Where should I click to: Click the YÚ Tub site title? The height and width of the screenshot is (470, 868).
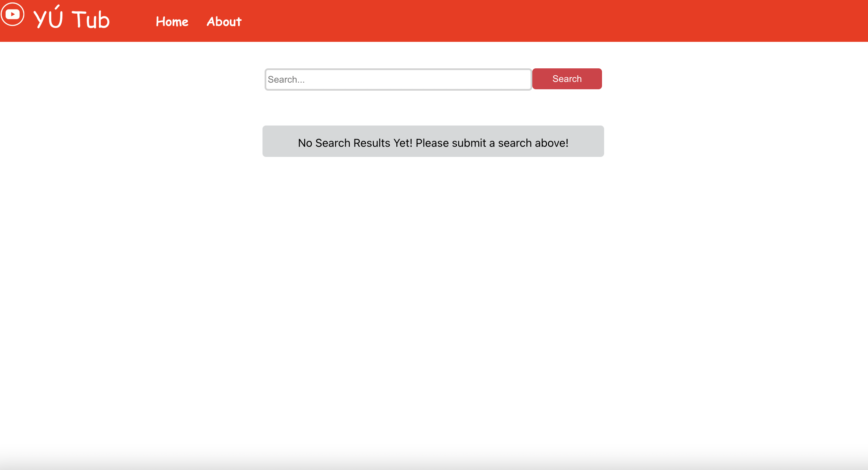tap(71, 19)
